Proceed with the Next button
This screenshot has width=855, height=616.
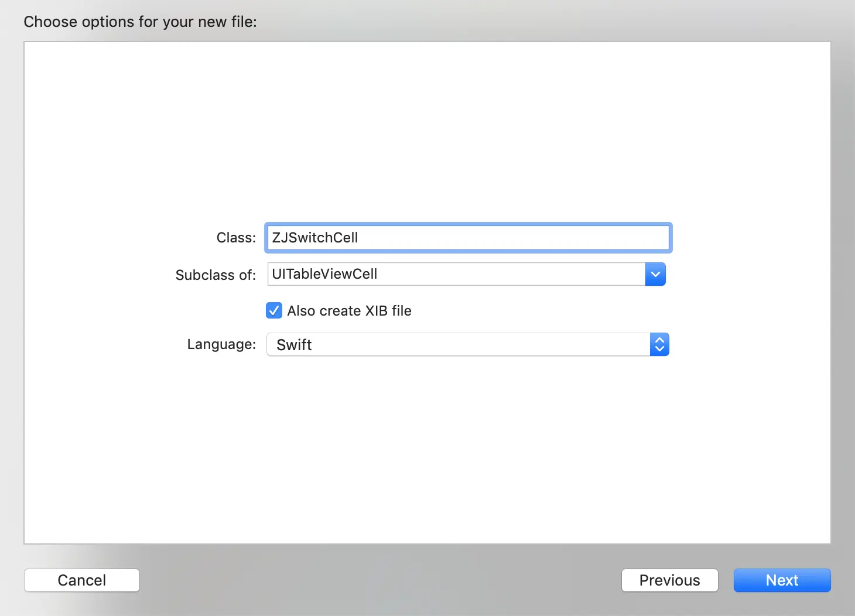pyautogui.click(x=782, y=580)
